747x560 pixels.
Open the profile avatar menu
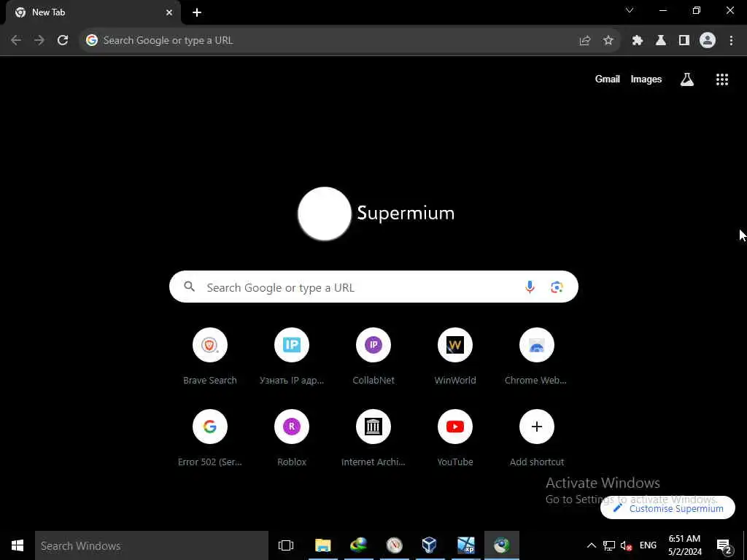[x=708, y=41]
